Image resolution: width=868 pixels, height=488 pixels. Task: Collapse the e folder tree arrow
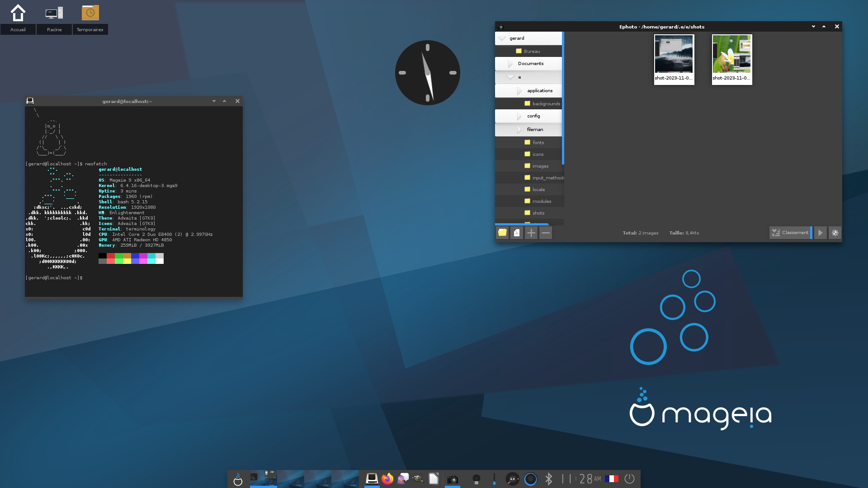(x=510, y=77)
